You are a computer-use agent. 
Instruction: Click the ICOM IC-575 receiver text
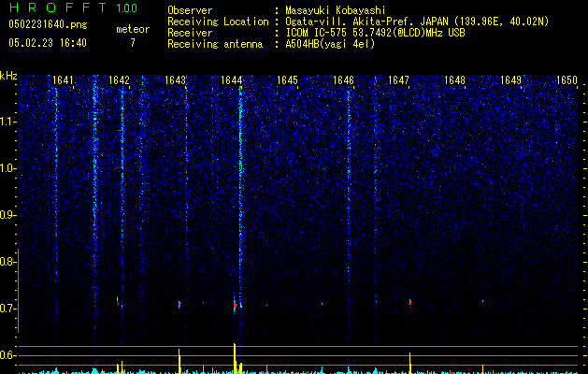[375, 33]
